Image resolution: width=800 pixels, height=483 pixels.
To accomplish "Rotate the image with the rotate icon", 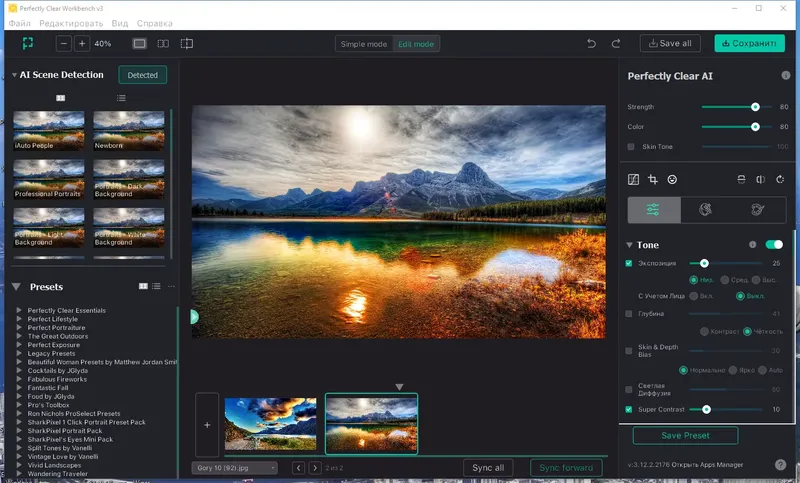I will click(x=779, y=180).
